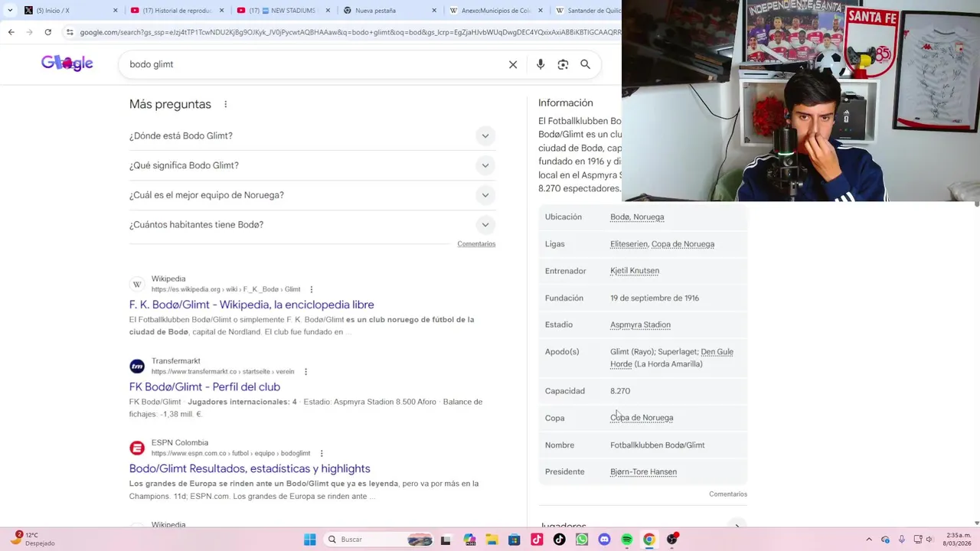Click 'Copa de Noruega' in the Copa row
Screen dimensions: 980x551
[x=642, y=418]
